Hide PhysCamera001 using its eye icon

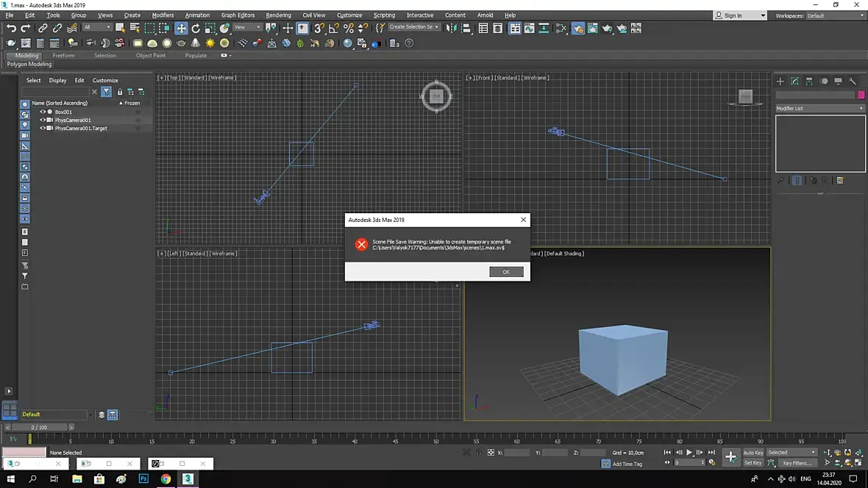coord(43,120)
